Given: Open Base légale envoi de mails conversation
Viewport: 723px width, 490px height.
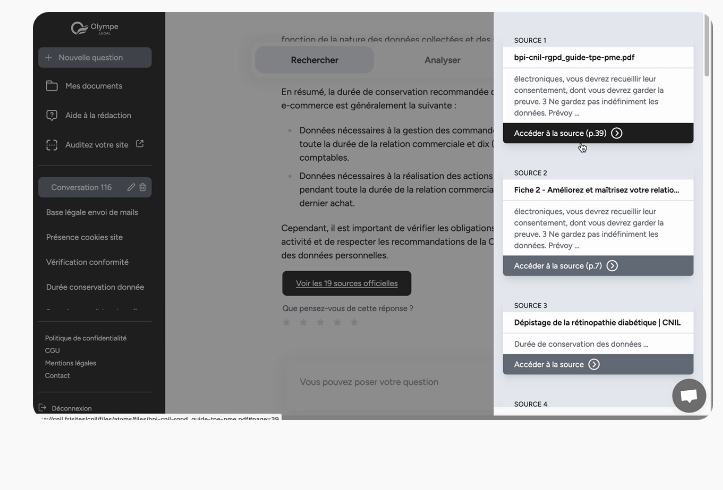Looking at the screenshot, I should pos(92,212).
